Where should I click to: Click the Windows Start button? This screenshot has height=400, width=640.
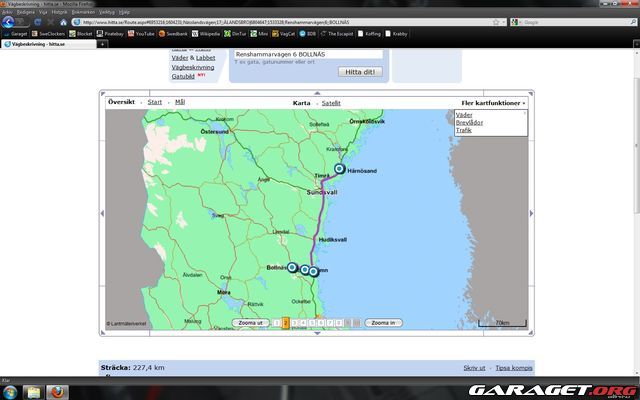click(11, 390)
